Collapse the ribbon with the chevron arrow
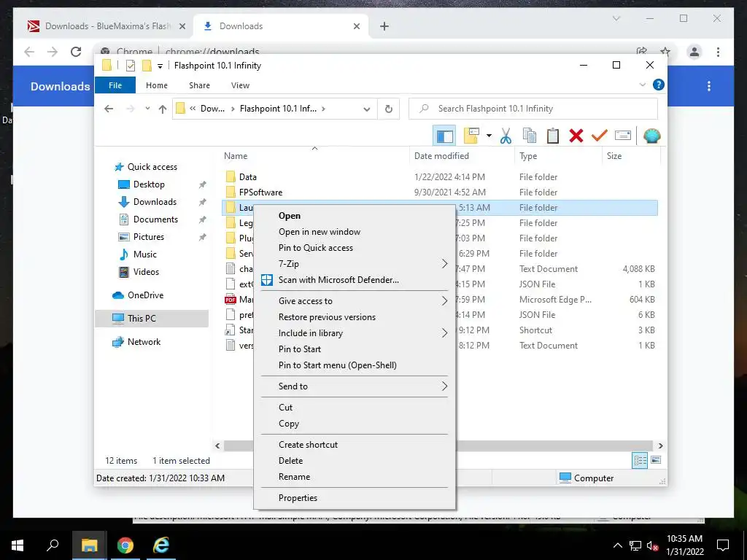747x560 pixels. click(643, 85)
